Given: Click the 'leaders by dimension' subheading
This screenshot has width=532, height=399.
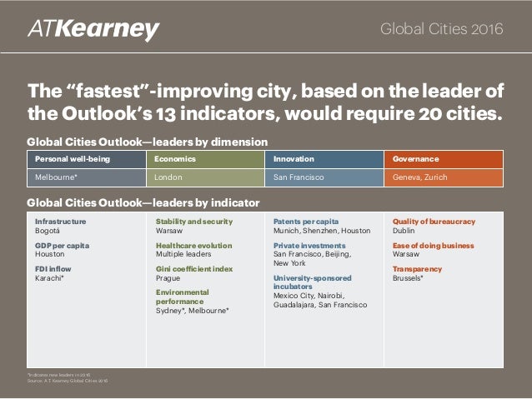Looking at the screenshot, I should click(148, 142).
